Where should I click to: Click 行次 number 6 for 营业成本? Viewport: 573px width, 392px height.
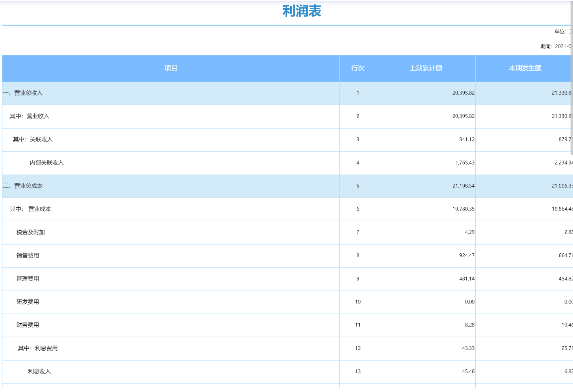(x=358, y=209)
